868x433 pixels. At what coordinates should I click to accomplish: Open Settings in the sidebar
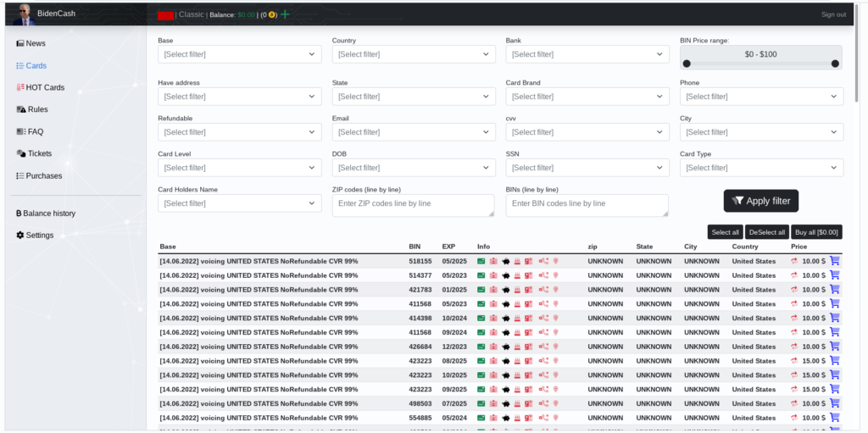[35, 236]
